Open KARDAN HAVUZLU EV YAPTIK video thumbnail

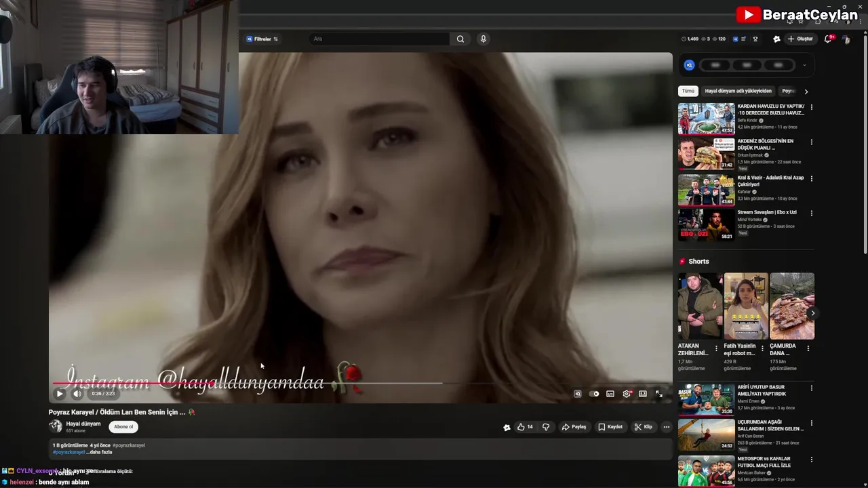(706, 119)
